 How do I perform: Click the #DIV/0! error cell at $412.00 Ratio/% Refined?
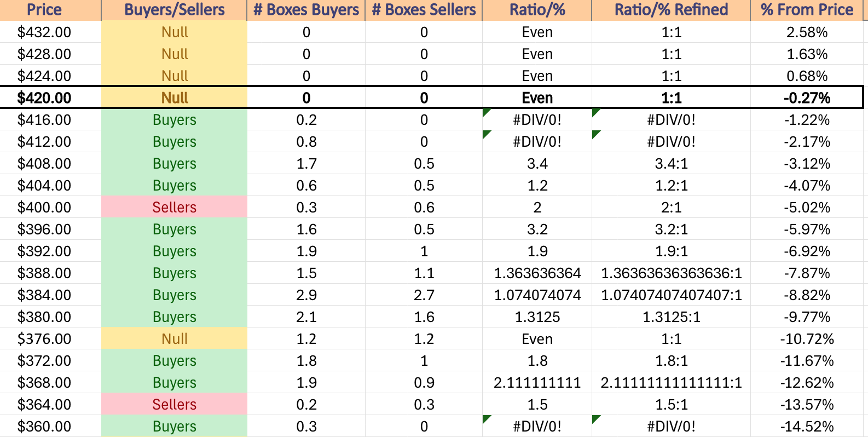click(x=671, y=141)
